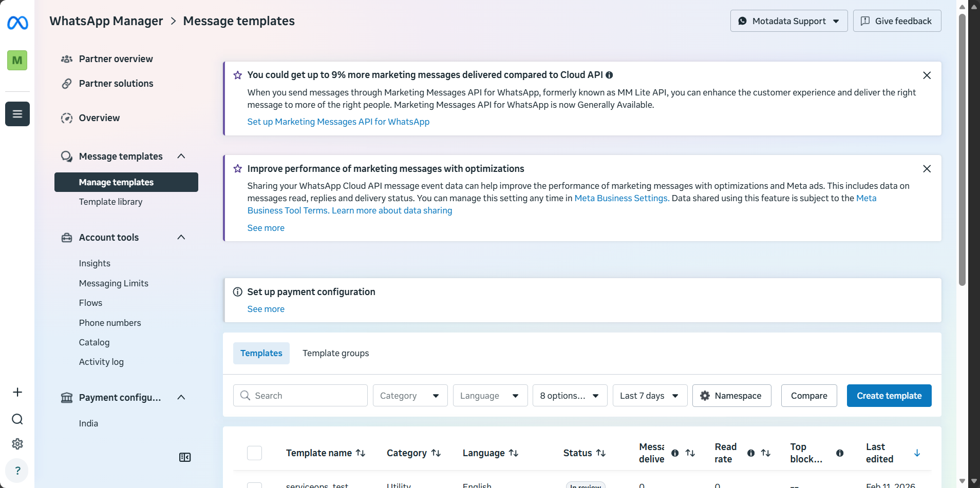The width and height of the screenshot is (980, 488).
Task: Click the Create template button
Action: [x=889, y=396]
